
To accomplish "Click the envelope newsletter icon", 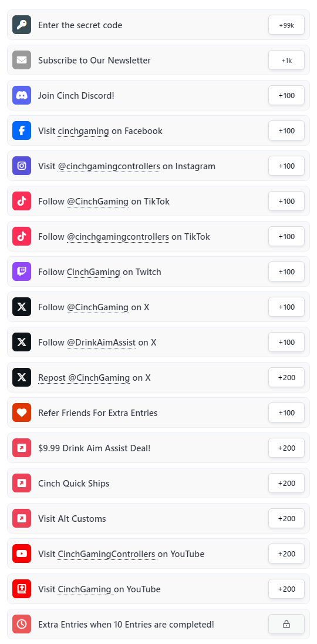I will click(22, 60).
